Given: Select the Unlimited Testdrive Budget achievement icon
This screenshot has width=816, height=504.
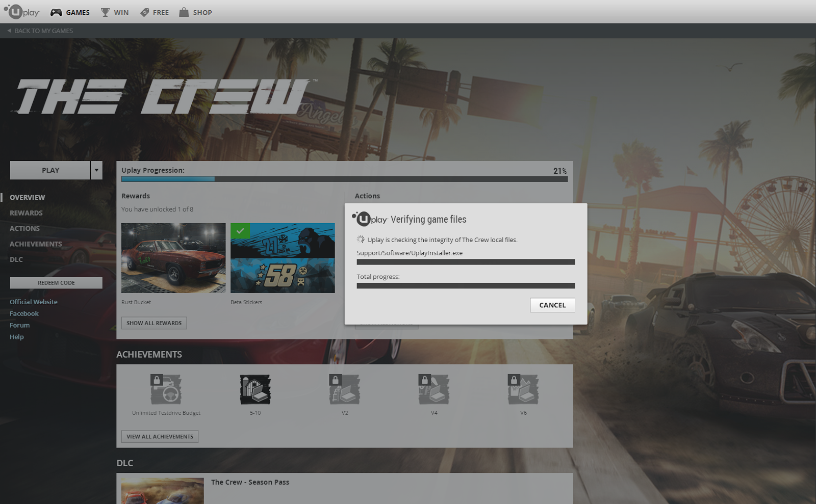Looking at the screenshot, I should pos(166,389).
